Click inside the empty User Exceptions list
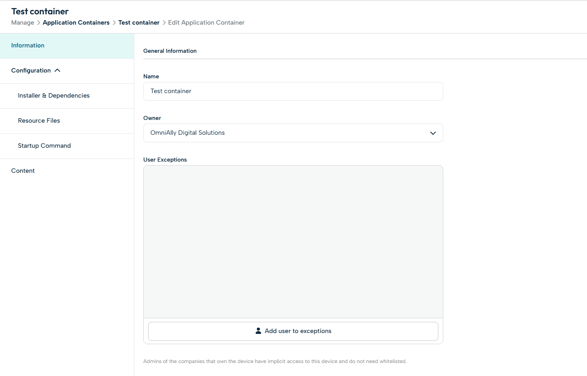The height and width of the screenshot is (376, 587). 293,242
